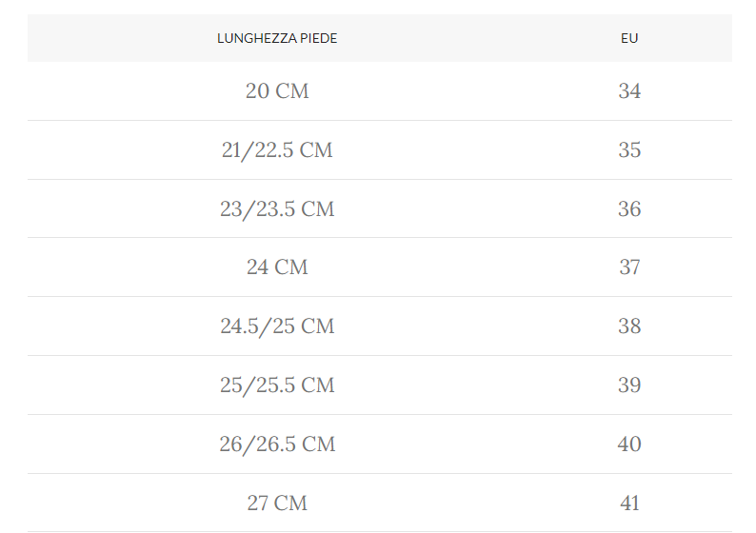Image resolution: width=756 pixels, height=533 pixels.
Task: Select EU size 38 cell
Action: [629, 326]
